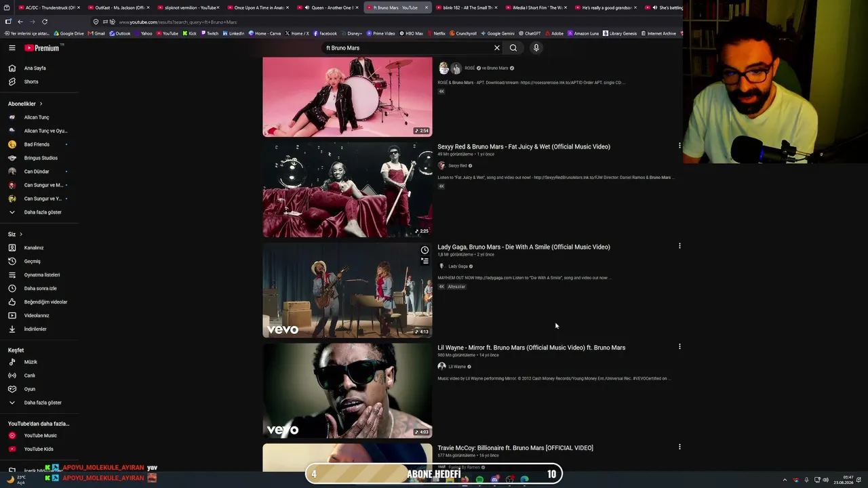Viewport: 868px width, 488px height.
Task: Open Bringus Studios subscription channel
Action: [39, 158]
